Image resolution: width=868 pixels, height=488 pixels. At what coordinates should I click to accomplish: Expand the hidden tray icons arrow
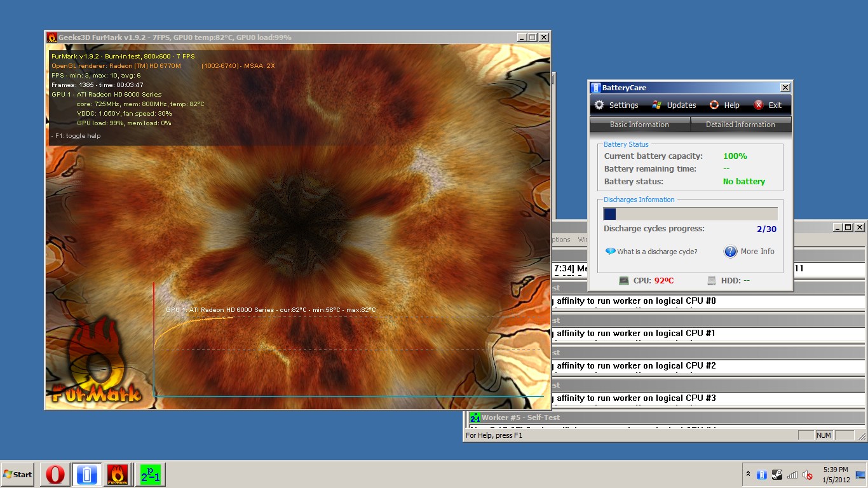[748, 475]
